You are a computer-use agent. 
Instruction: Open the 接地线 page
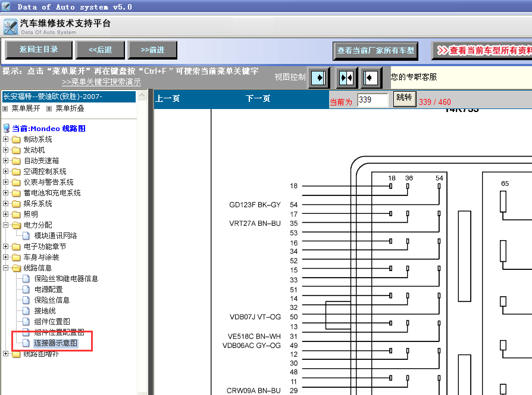(45, 311)
